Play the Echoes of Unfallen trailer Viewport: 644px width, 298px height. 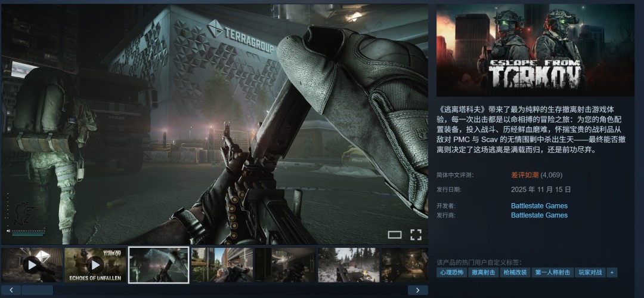click(x=95, y=265)
